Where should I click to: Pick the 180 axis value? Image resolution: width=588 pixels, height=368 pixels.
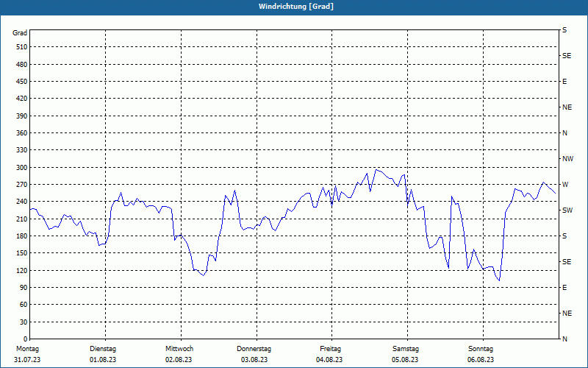(22, 236)
